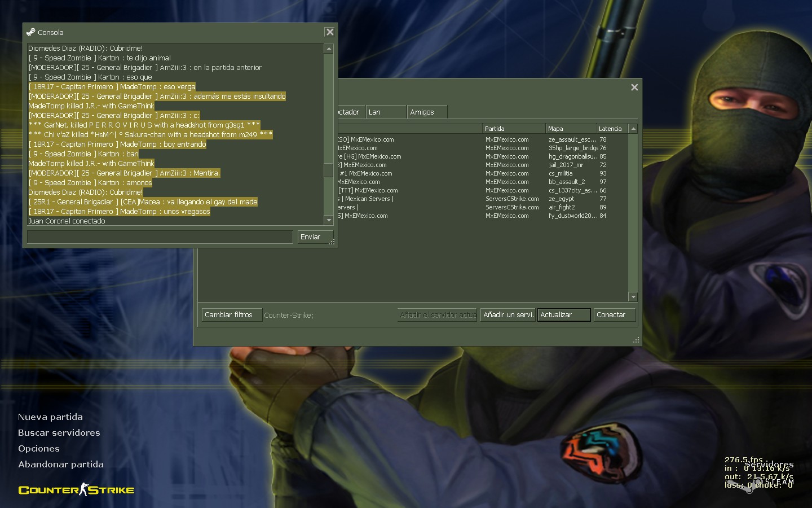Viewport: 812px width, 508px height.
Task: Close the Consola window
Action: tap(330, 32)
